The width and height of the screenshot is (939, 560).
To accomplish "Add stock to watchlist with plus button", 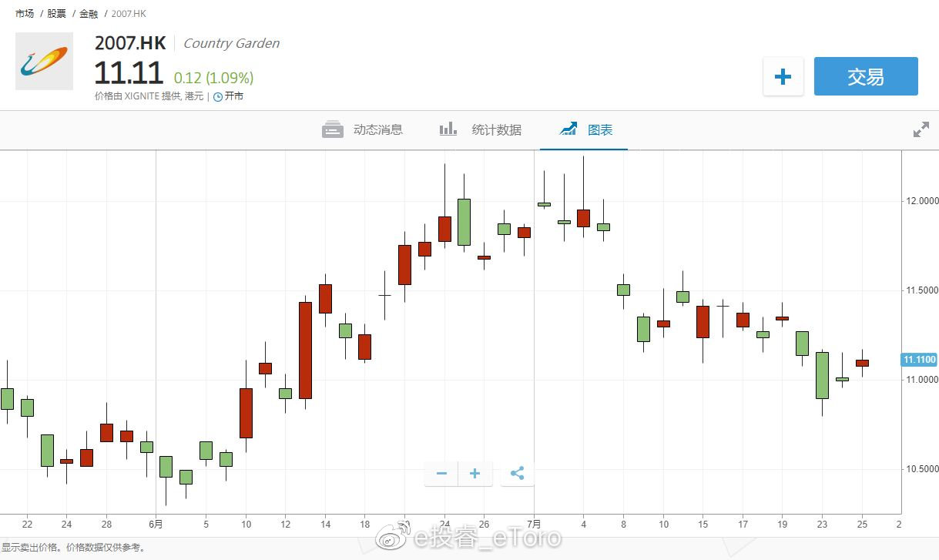I will [x=783, y=76].
